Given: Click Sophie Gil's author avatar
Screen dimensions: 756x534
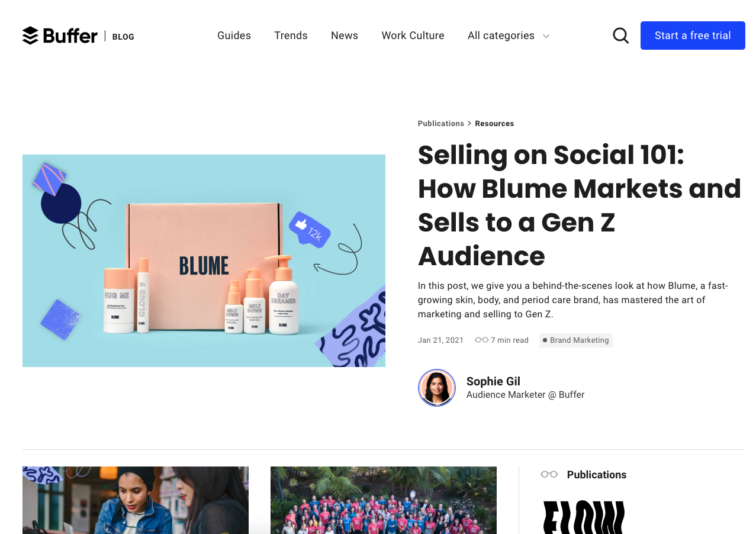Looking at the screenshot, I should (437, 388).
